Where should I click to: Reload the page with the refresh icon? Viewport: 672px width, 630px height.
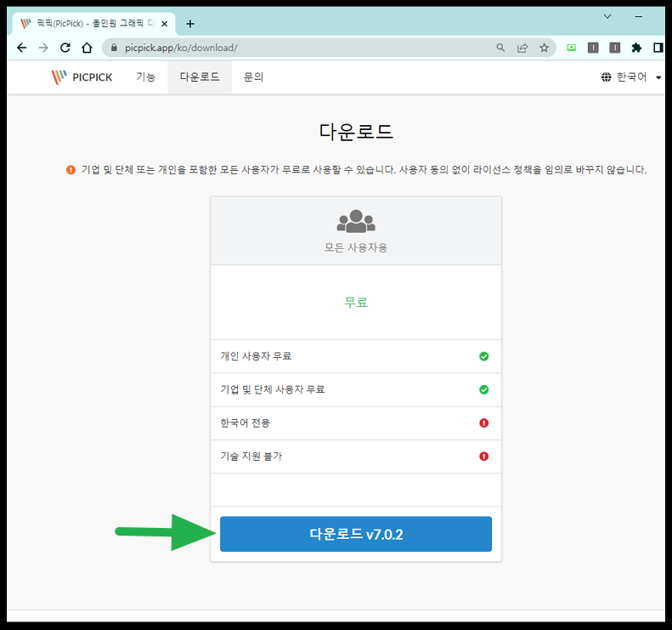pyautogui.click(x=65, y=48)
